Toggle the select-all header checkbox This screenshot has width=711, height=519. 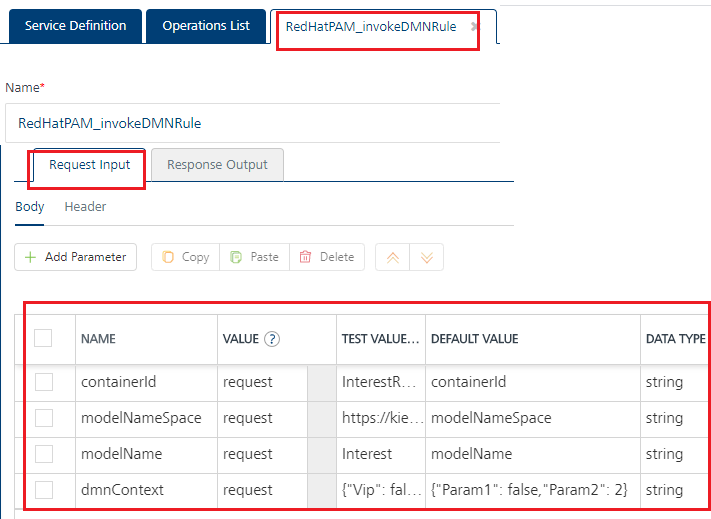pos(43,338)
